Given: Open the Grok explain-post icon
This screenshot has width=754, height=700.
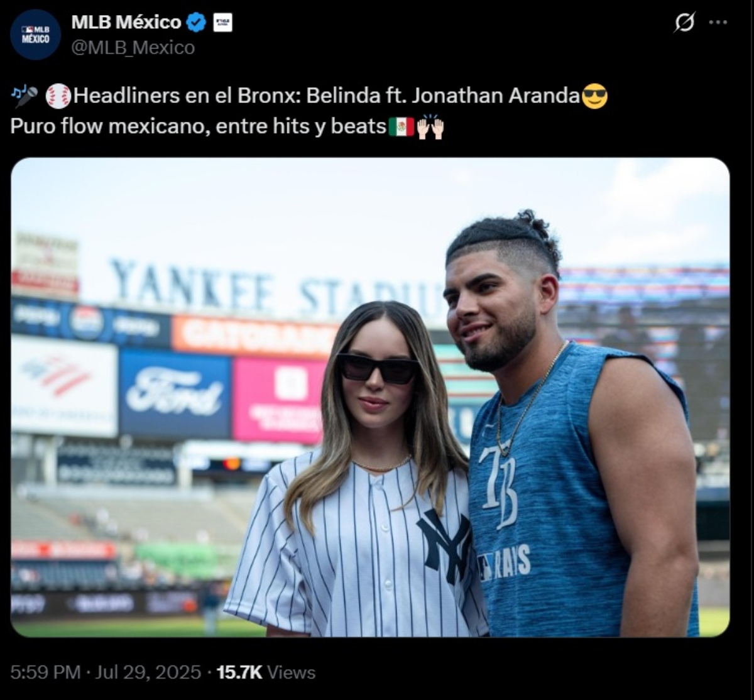Looking at the screenshot, I should 684,23.
